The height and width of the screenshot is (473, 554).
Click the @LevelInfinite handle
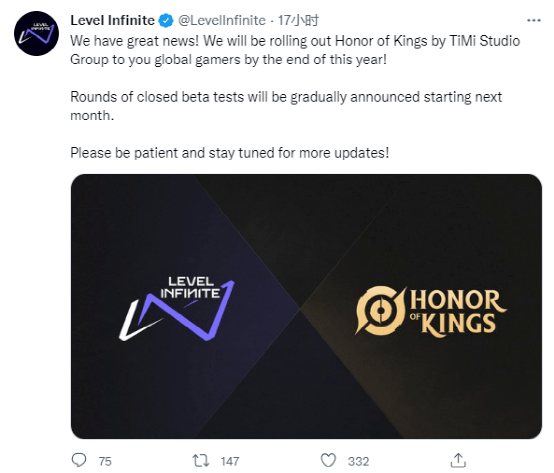tap(222, 21)
